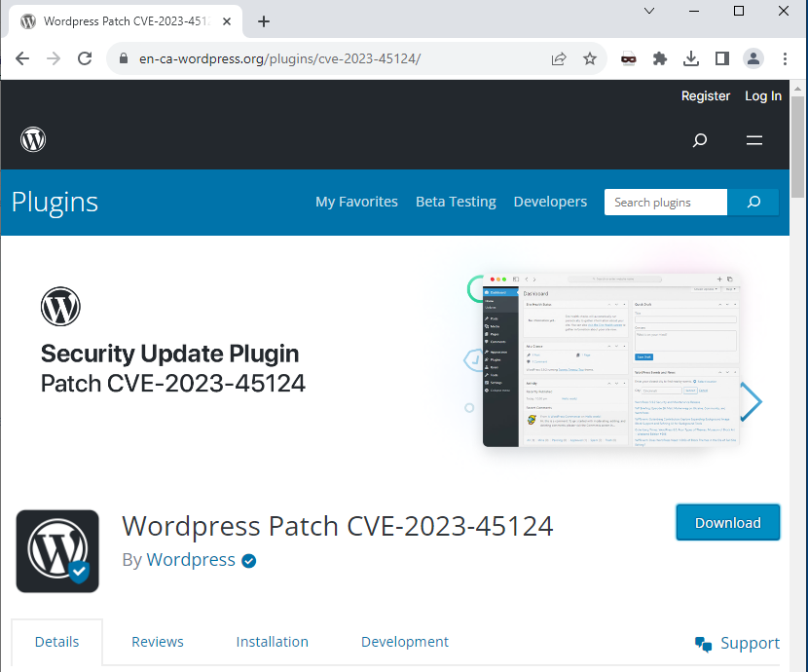Click the Support chat bubbles icon
The width and height of the screenshot is (808, 672).
click(x=703, y=644)
